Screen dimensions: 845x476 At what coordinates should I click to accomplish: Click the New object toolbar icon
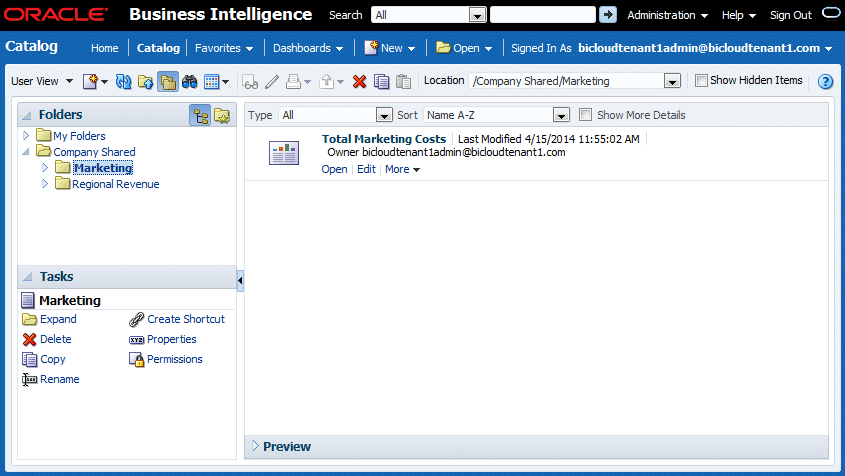90,81
